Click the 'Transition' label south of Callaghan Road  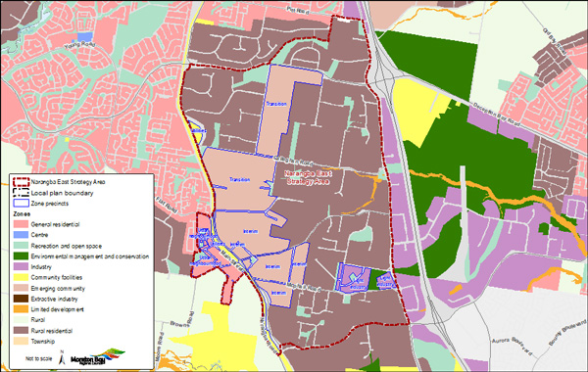240,180
